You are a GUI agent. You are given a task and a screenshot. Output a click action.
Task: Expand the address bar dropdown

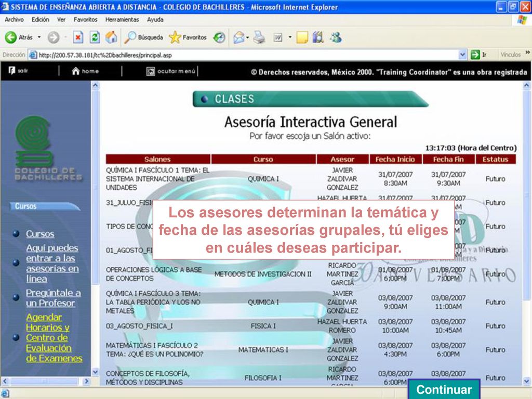click(x=462, y=55)
